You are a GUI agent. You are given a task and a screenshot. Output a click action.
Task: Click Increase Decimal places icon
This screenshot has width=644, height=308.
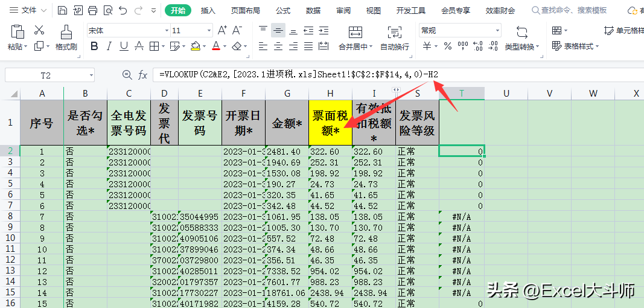[477, 46]
